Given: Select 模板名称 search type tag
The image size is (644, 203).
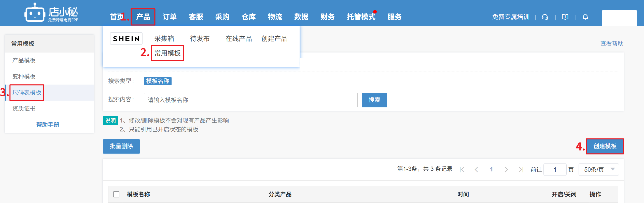Looking at the screenshot, I should click(158, 81).
